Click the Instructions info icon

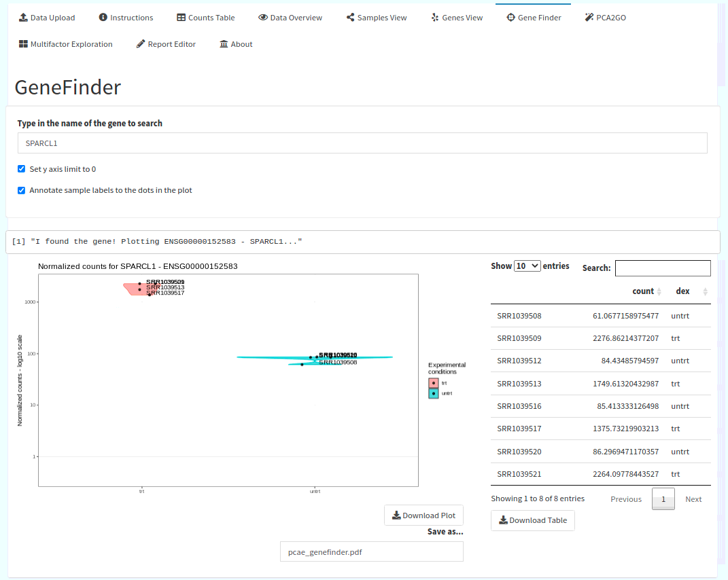(x=103, y=17)
